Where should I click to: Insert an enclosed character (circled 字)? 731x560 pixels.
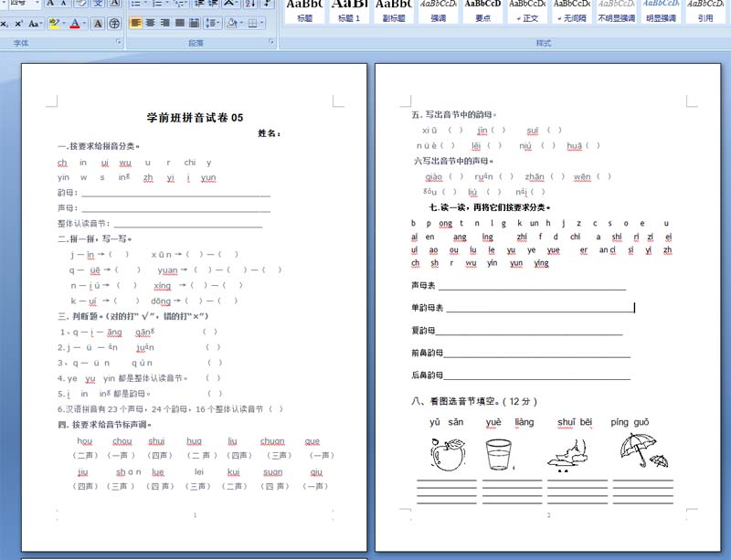click(114, 24)
